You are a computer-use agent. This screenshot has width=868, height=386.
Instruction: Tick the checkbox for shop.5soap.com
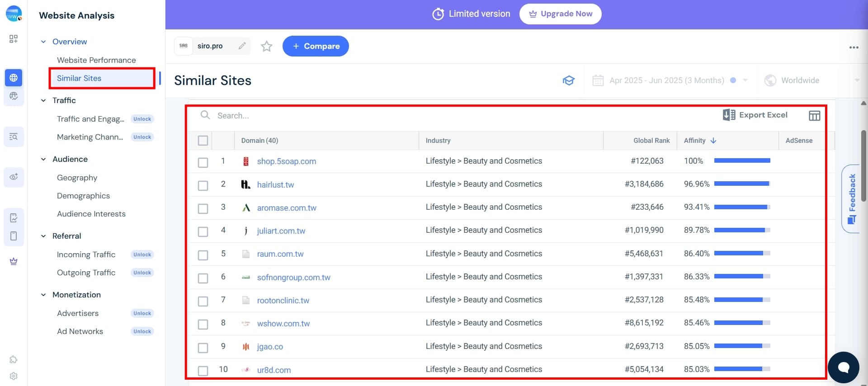click(x=203, y=162)
